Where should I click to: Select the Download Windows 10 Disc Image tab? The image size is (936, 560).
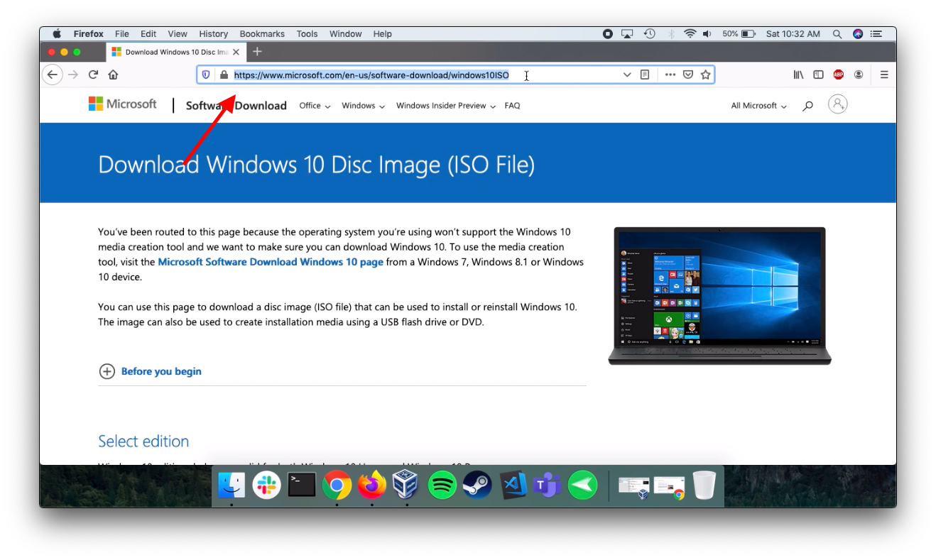[176, 52]
